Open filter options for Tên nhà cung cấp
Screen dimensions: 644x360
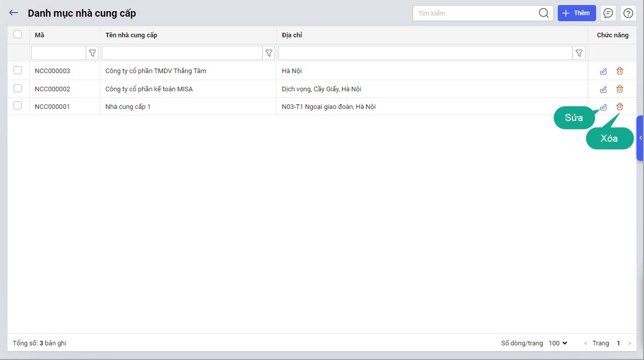[269, 53]
